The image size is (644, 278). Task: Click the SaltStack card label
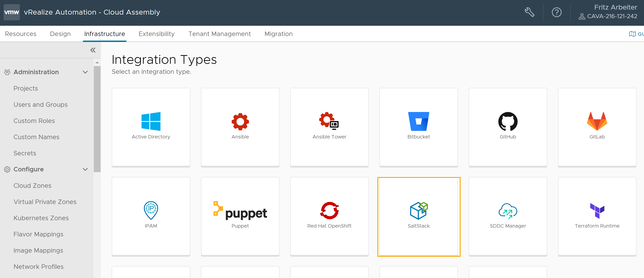click(419, 226)
